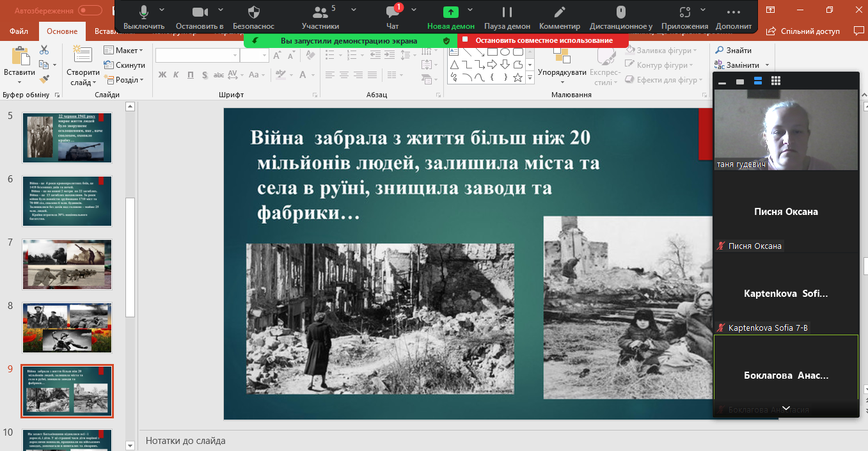
Task: Click the Спільний доступ share button
Action: click(x=803, y=31)
